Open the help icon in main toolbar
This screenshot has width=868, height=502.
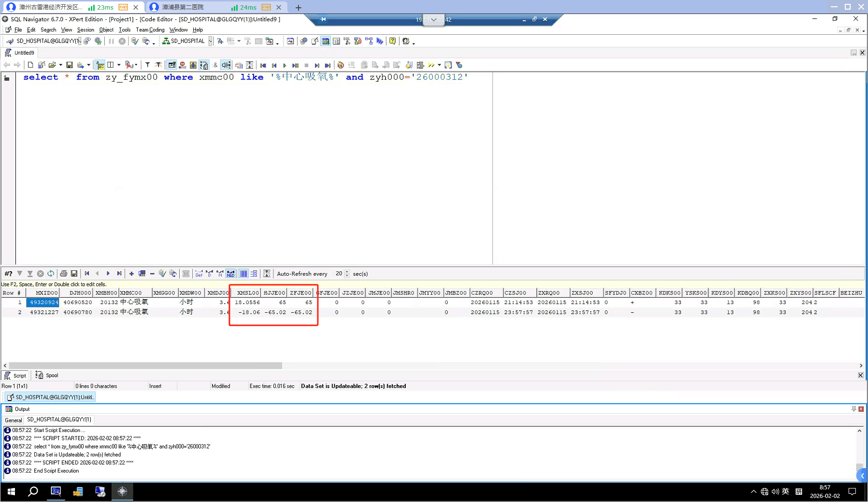[393, 41]
